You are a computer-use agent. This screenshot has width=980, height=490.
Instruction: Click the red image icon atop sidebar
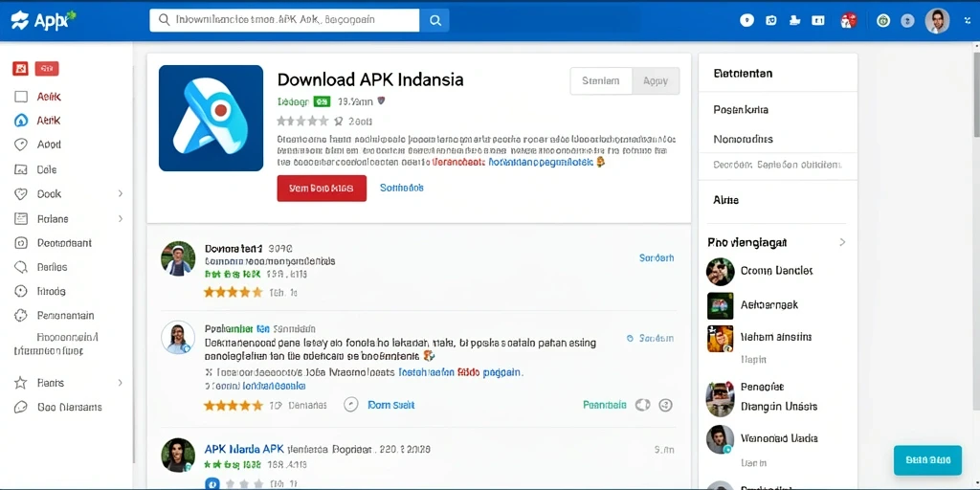20,69
